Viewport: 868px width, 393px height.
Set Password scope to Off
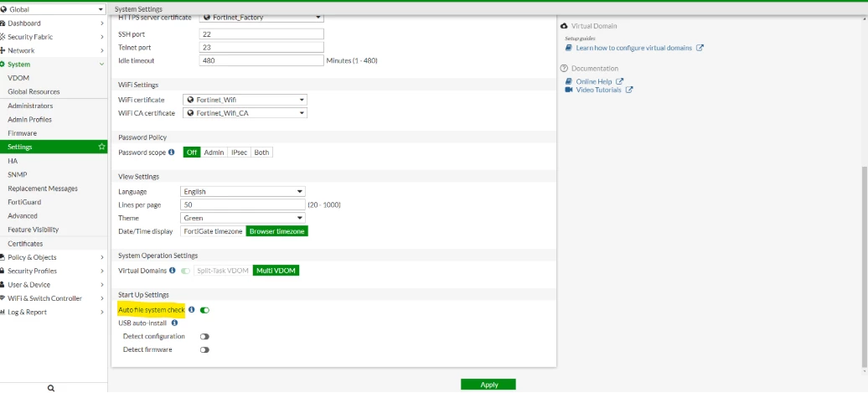tap(192, 153)
